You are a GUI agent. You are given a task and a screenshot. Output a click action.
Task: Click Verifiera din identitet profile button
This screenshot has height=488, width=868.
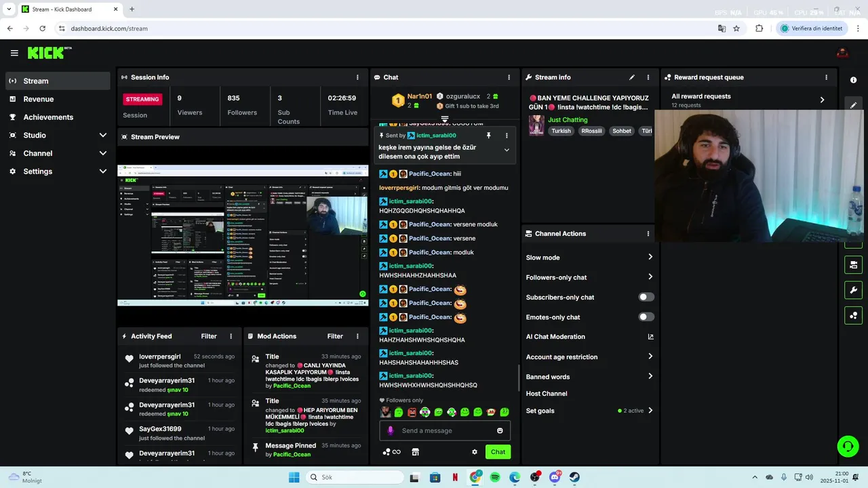(x=812, y=28)
